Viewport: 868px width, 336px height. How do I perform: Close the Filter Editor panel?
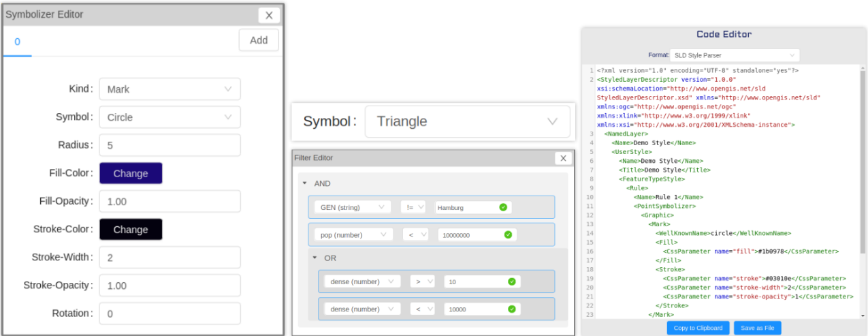563,158
